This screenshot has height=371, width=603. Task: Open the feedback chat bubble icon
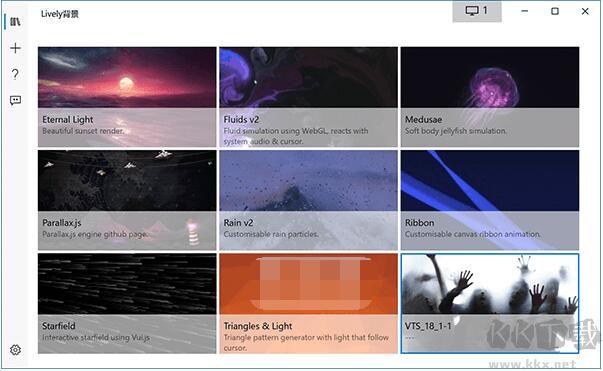pyautogui.click(x=15, y=100)
